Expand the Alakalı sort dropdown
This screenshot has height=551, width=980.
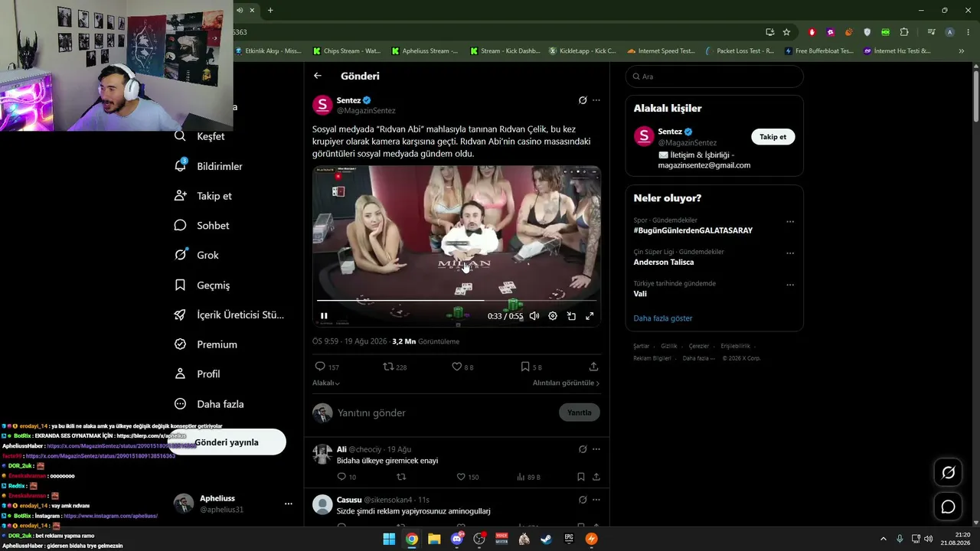click(326, 383)
